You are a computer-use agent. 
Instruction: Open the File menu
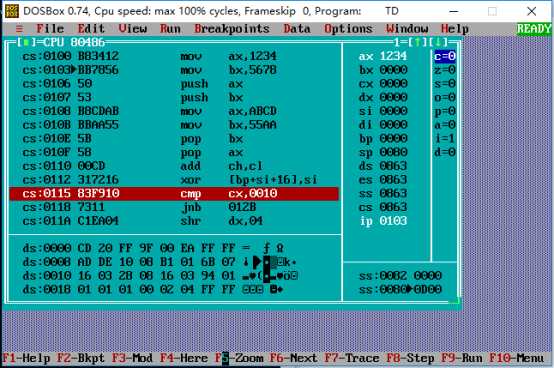pos(50,29)
